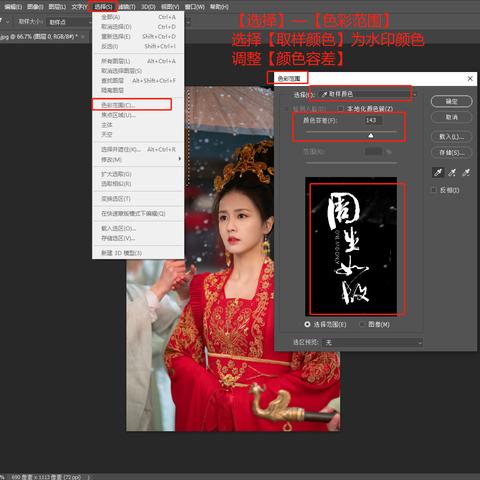Choose 取消选择(D) from the menu
Screen dimensions: 480x480
point(138,27)
